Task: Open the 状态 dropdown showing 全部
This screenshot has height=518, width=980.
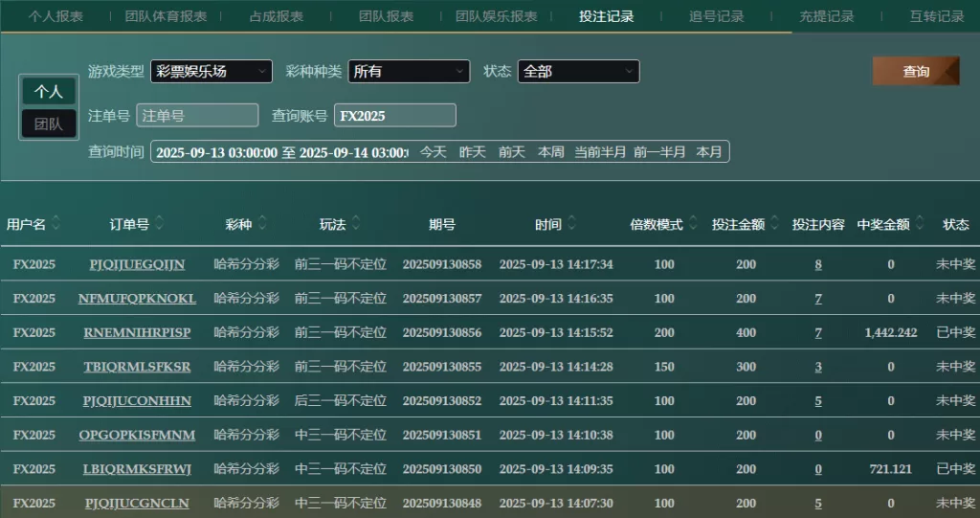Action: [x=578, y=71]
